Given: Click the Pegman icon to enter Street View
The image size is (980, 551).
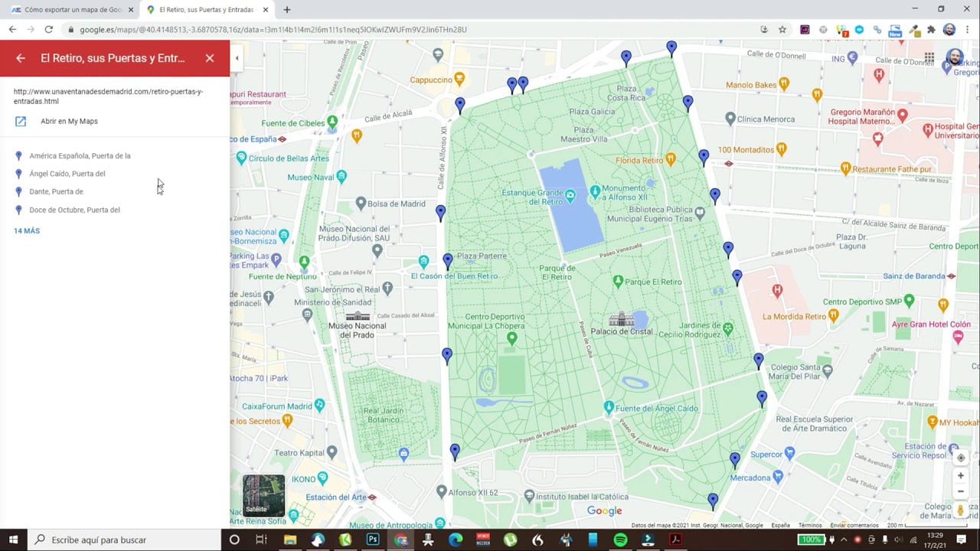Looking at the screenshot, I should tap(961, 507).
